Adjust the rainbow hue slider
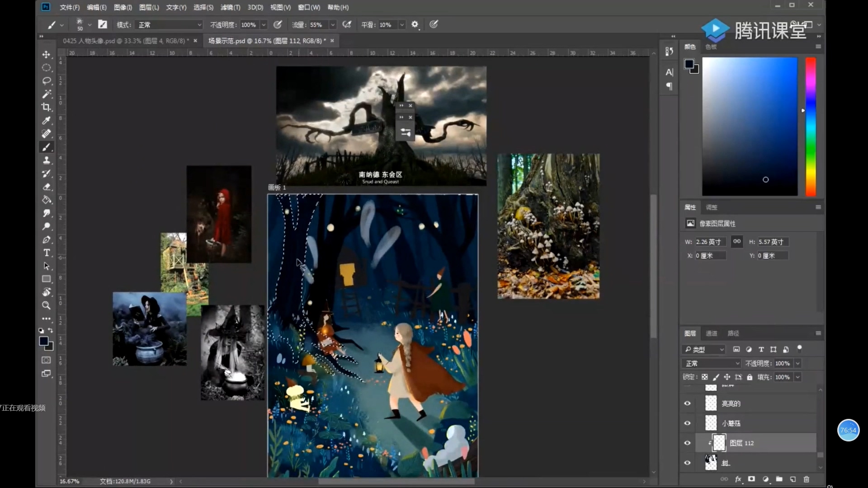The width and height of the screenshot is (868, 488). tap(811, 127)
